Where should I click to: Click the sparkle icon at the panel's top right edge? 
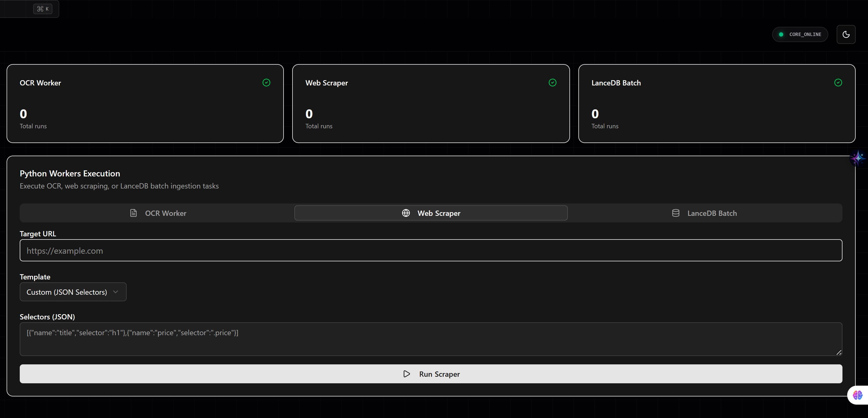click(858, 158)
